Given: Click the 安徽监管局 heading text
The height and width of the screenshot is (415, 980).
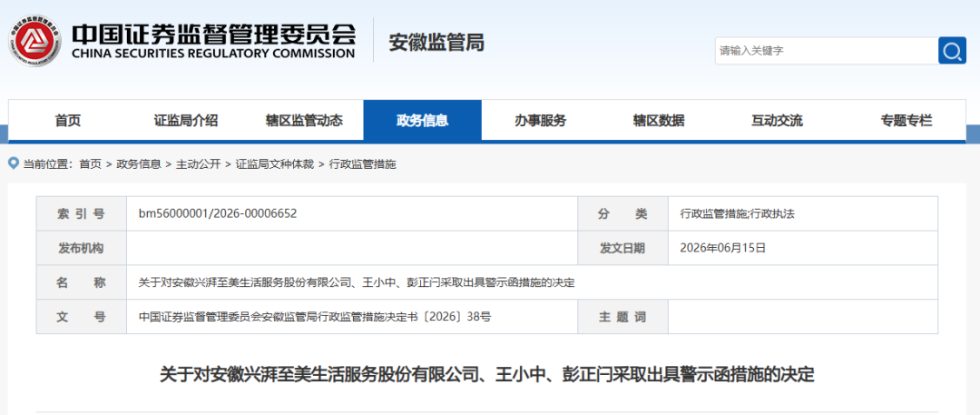Looking at the screenshot, I should 436,43.
